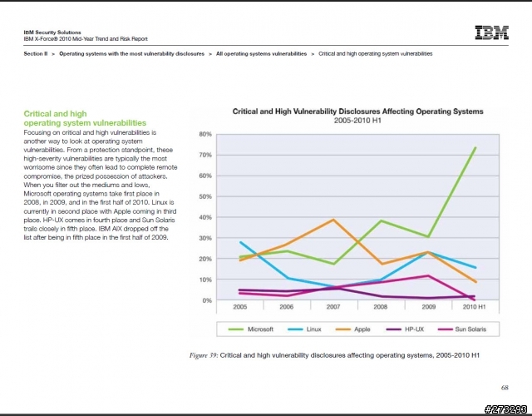Click the Linux line start point at 2005
The width and height of the screenshot is (532, 416).
click(240, 242)
